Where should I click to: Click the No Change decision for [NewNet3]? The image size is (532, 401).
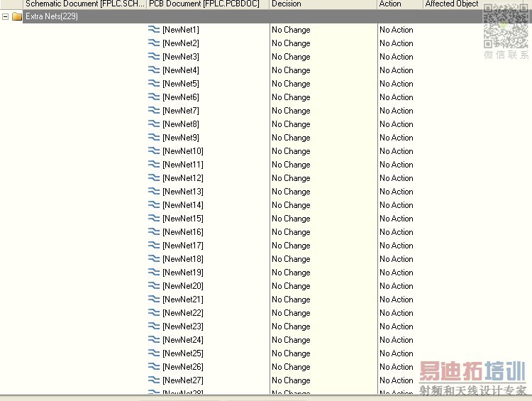[x=291, y=56]
